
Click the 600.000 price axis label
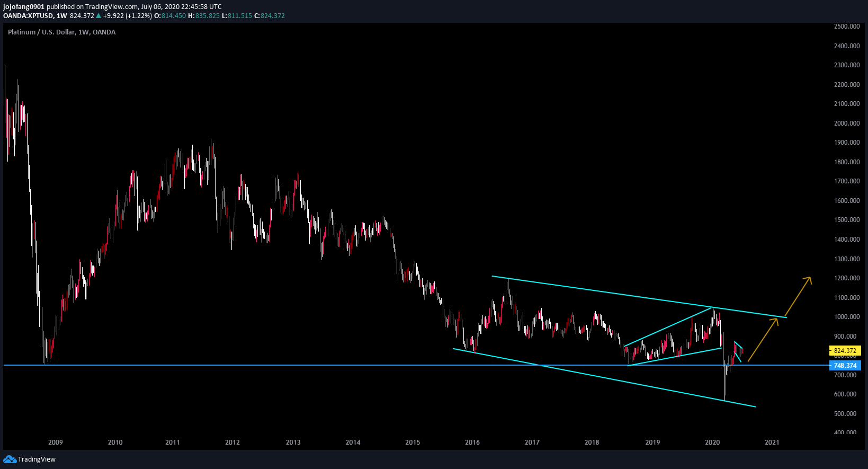pyautogui.click(x=846, y=394)
